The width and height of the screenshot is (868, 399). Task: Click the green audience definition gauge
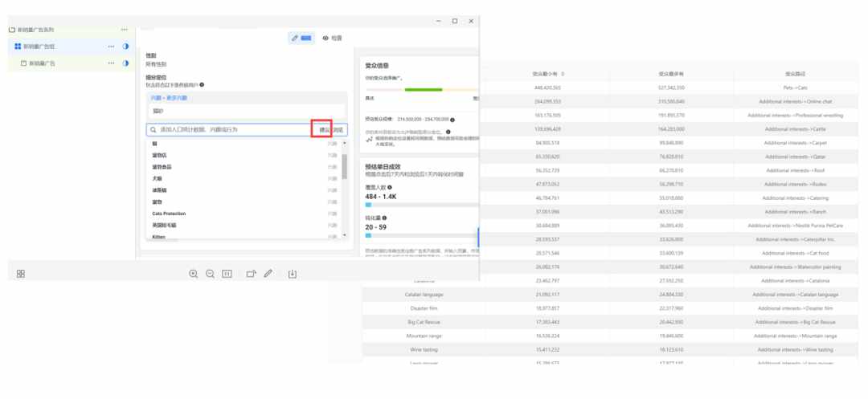coord(424,90)
